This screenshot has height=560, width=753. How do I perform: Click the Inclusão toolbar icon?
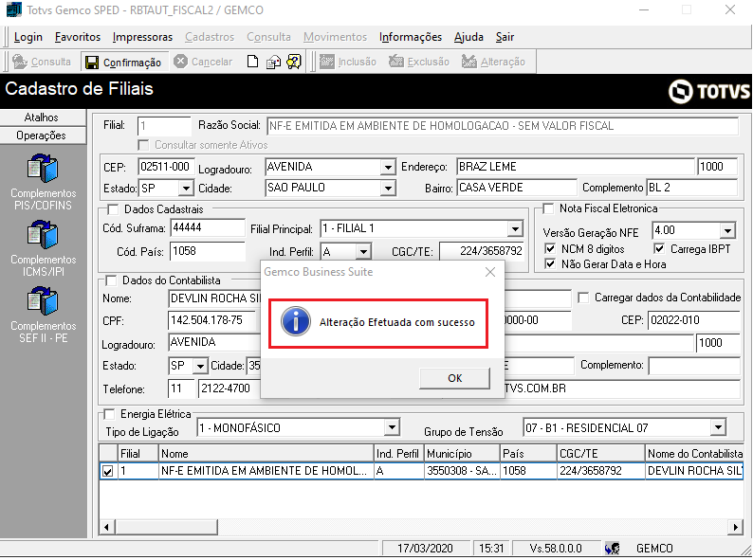pos(327,62)
